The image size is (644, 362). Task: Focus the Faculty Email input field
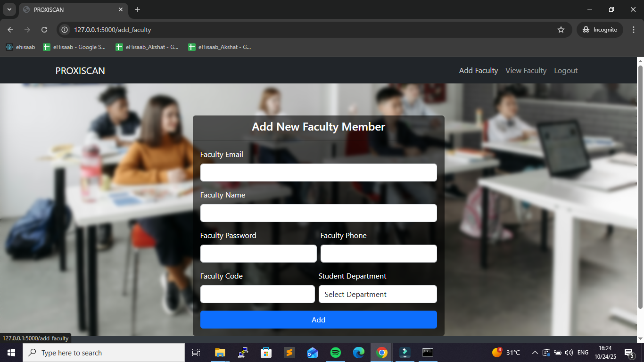click(318, 173)
